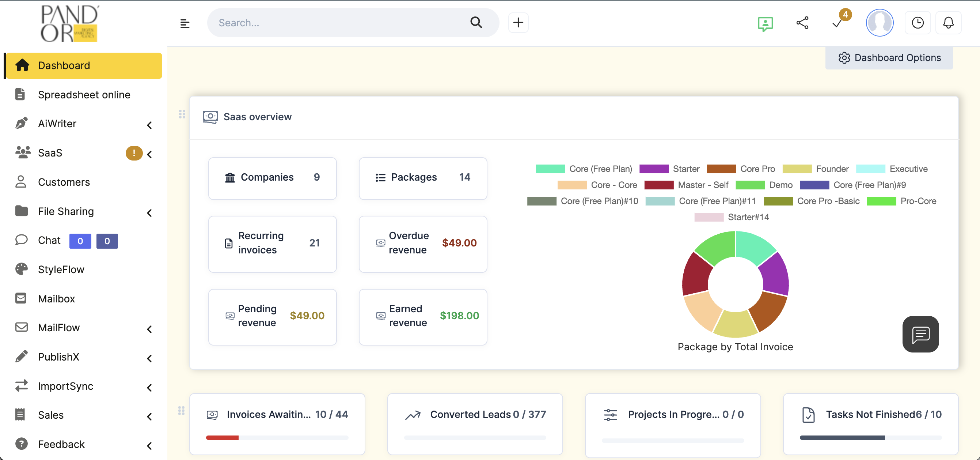This screenshot has height=460, width=980.
Task: Click the Saas overview drag handle
Action: [x=182, y=114]
